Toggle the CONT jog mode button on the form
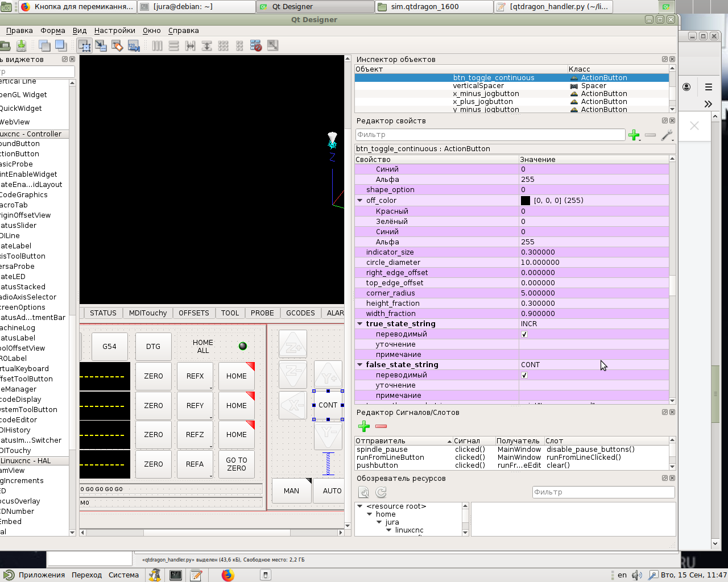Image resolution: width=728 pixels, height=582 pixels. 328,405
